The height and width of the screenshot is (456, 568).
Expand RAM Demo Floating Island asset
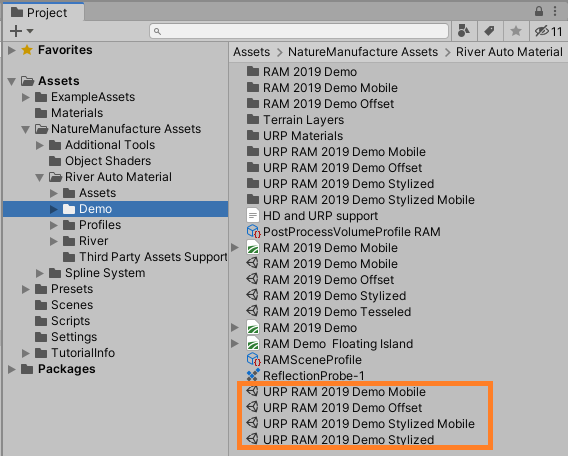coord(235,343)
